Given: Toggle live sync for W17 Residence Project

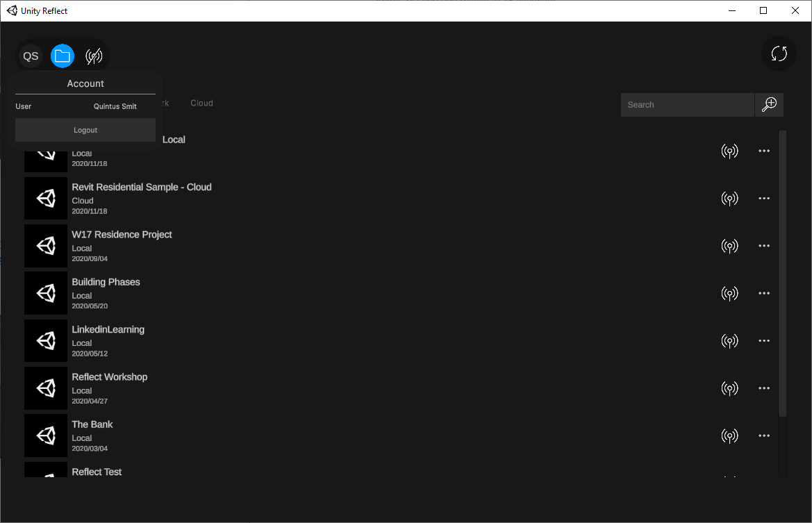Looking at the screenshot, I should click(x=730, y=245).
